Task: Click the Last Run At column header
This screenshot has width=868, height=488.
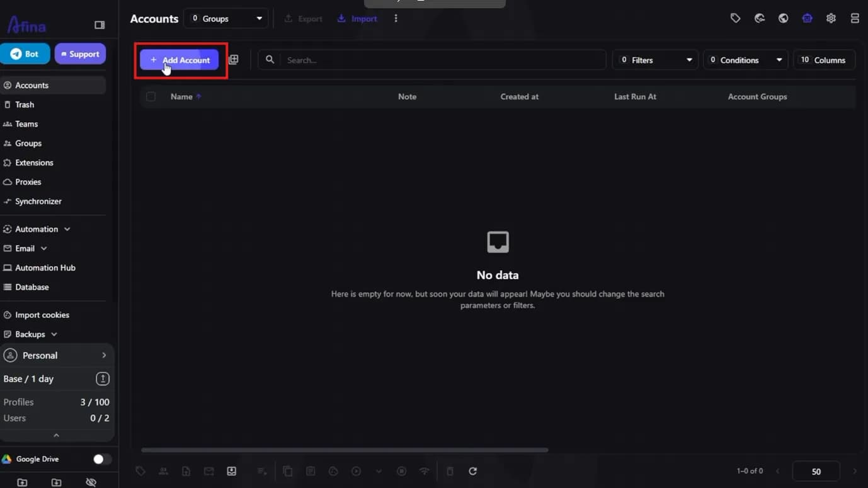Action: (x=635, y=96)
